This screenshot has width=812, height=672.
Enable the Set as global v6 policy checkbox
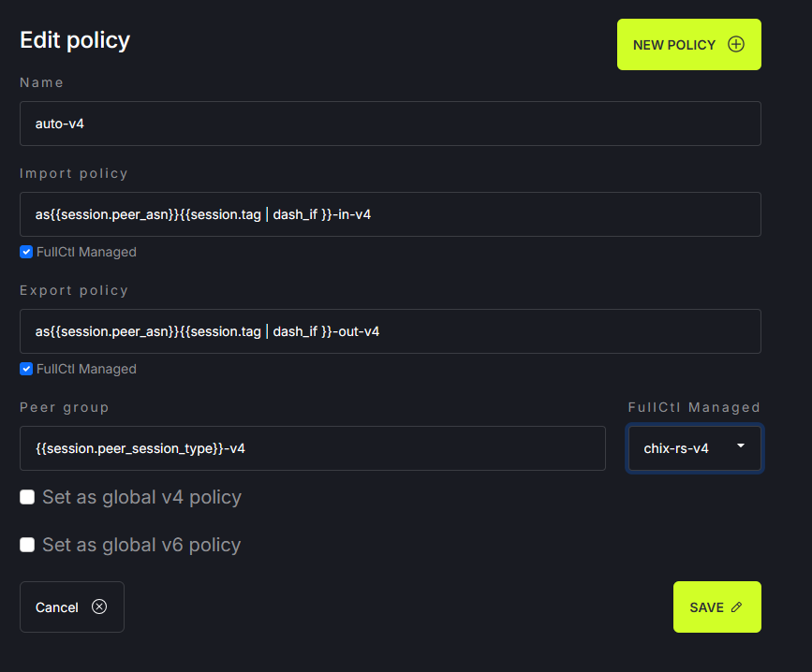tap(27, 545)
